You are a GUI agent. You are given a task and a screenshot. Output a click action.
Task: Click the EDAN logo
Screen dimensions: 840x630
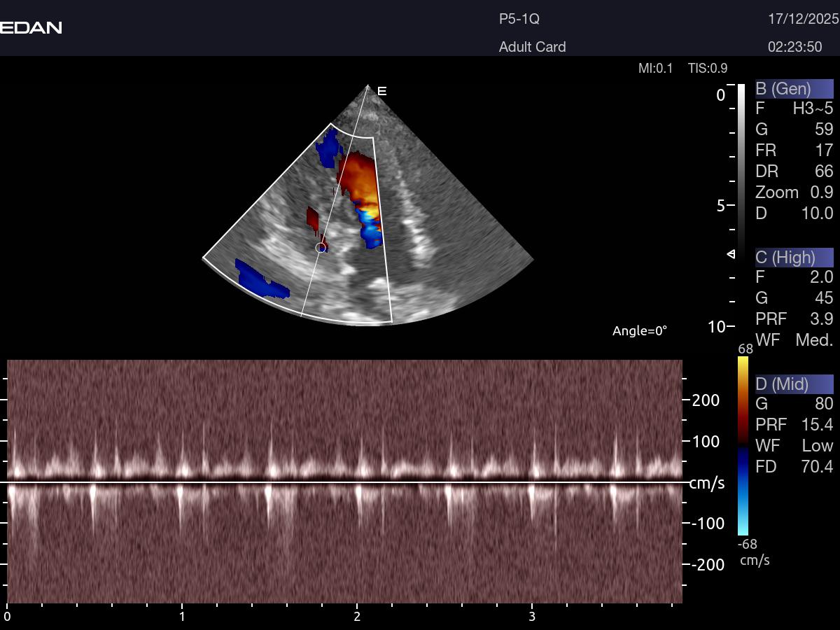(x=31, y=27)
